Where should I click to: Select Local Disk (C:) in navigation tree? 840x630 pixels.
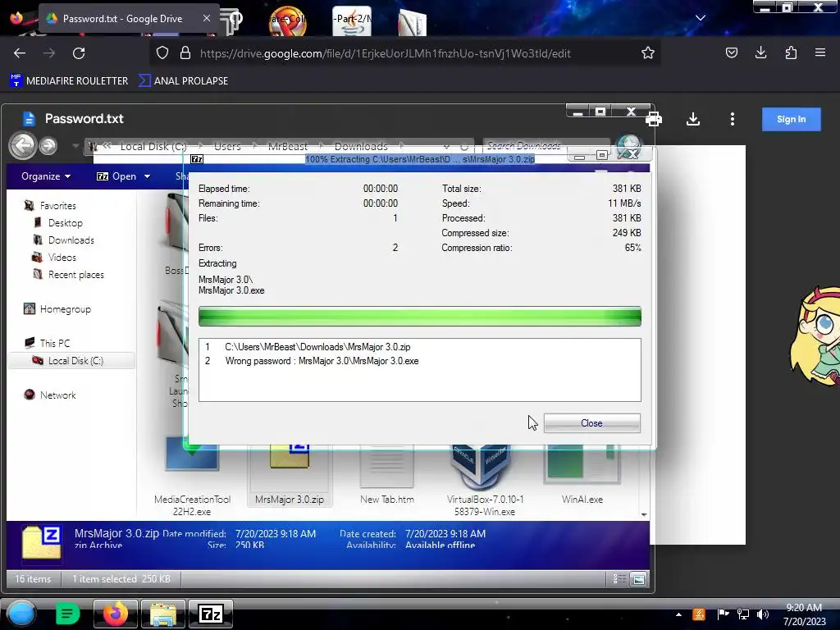[75, 361]
